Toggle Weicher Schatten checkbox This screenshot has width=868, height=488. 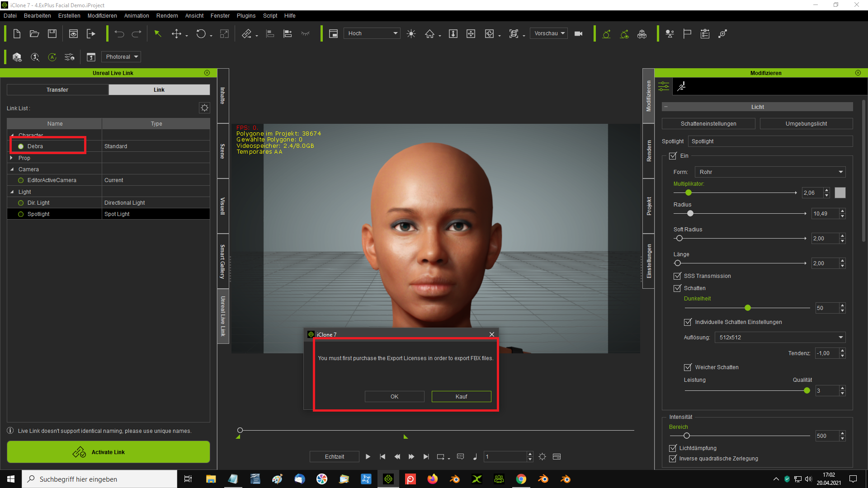point(688,367)
